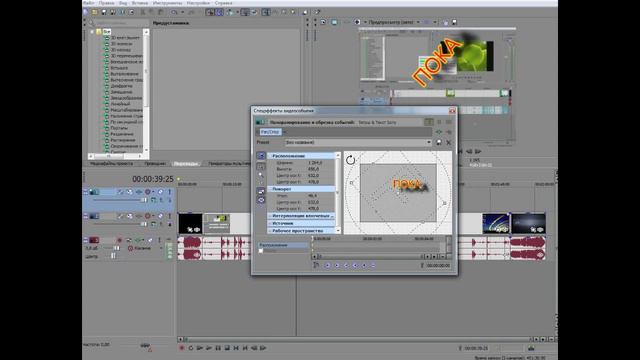Select the Линейный transition in the tree
The width and height of the screenshot is (640, 360).
tap(120, 104)
